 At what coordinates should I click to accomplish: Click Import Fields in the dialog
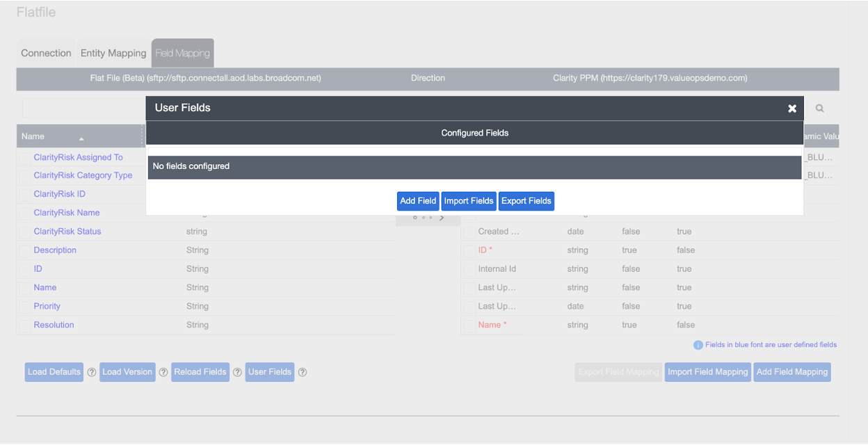(x=468, y=201)
